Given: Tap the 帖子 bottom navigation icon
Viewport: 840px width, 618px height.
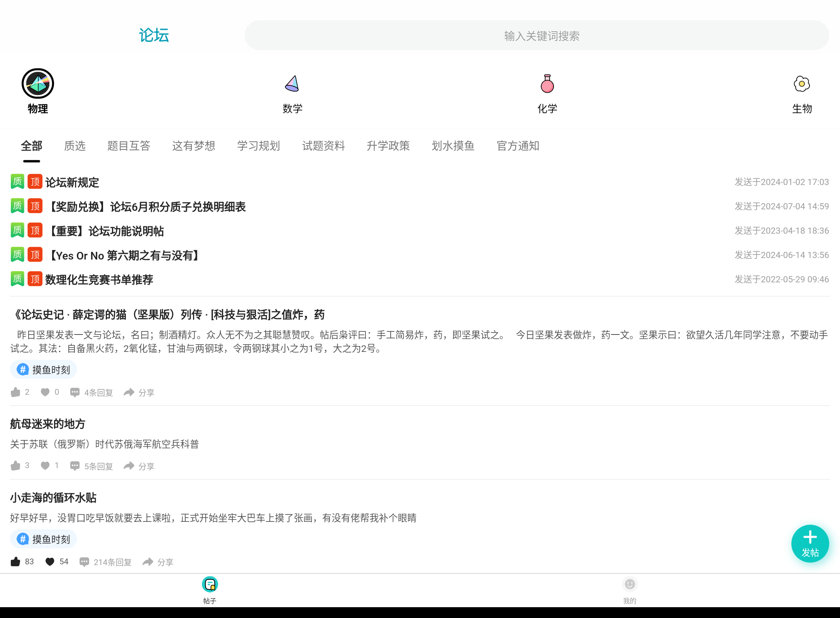Looking at the screenshot, I should point(210,584).
